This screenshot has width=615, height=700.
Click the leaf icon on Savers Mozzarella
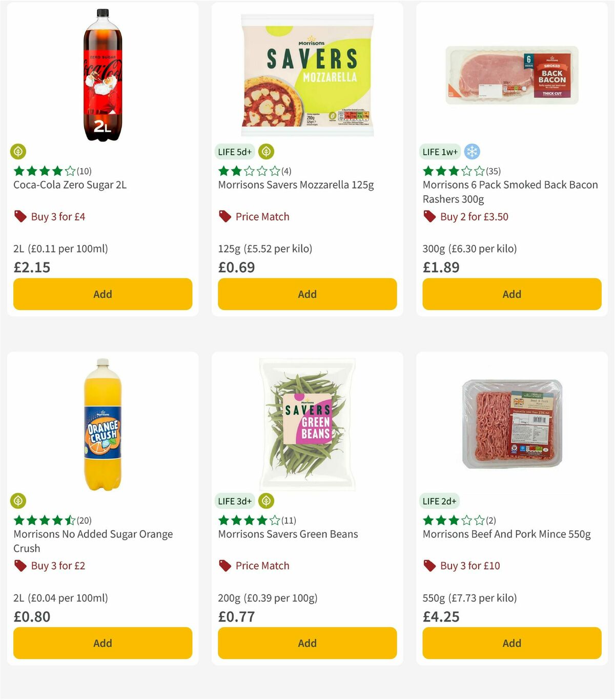click(x=265, y=152)
